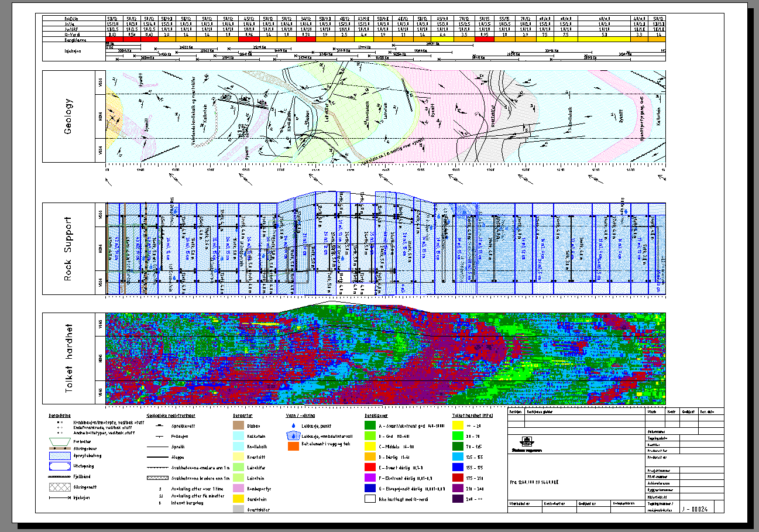This screenshot has height=532, width=759.
Task: Click the 'Geology' section label
Action: tap(68, 116)
